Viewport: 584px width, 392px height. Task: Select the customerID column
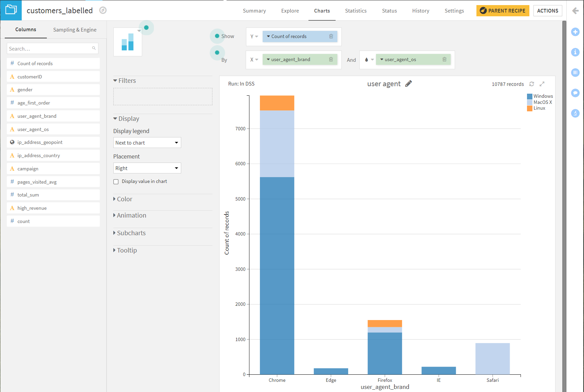(53, 77)
